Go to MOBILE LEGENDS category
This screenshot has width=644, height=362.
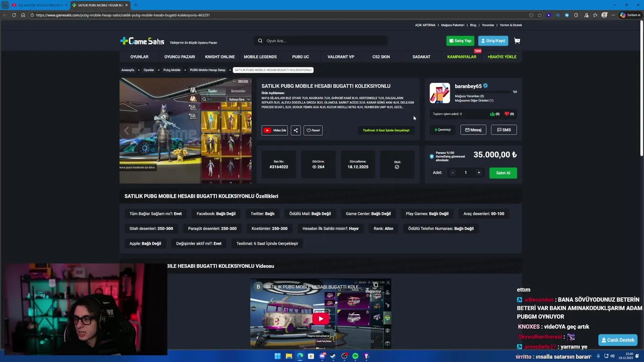[x=260, y=57]
